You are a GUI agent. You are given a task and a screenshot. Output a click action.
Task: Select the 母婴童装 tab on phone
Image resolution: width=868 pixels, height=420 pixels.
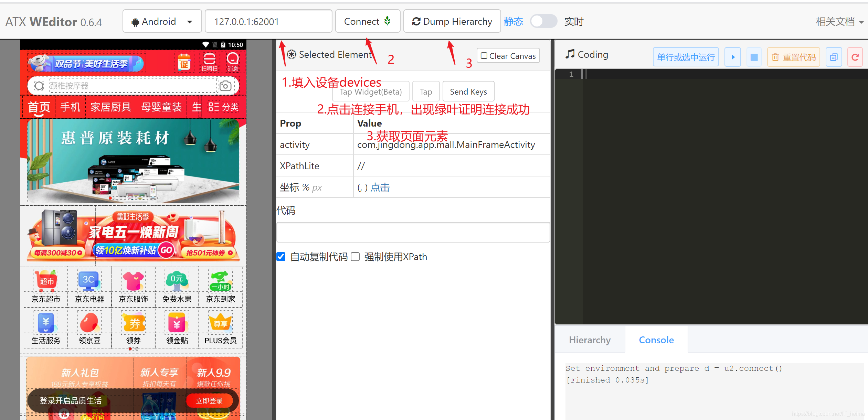(x=161, y=107)
